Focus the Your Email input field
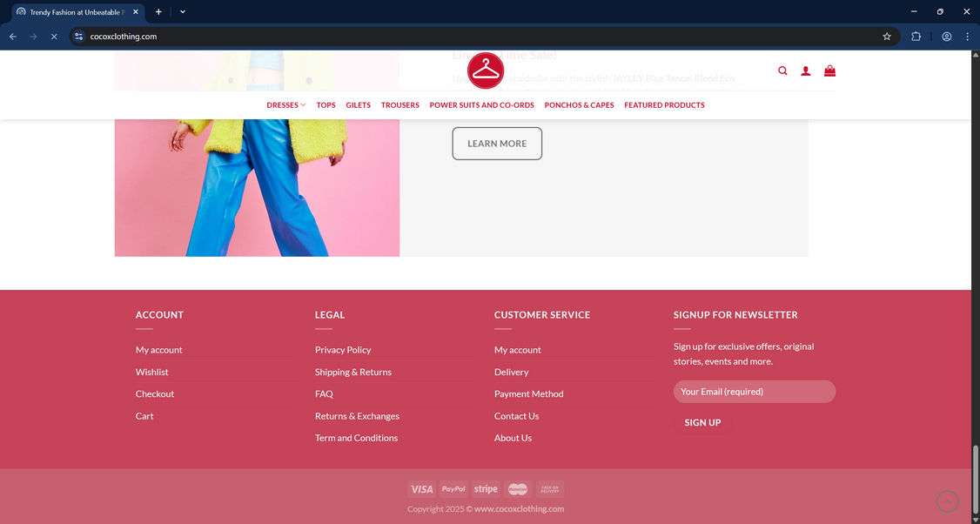Viewport: 980px width, 524px height. [x=755, y=392]
